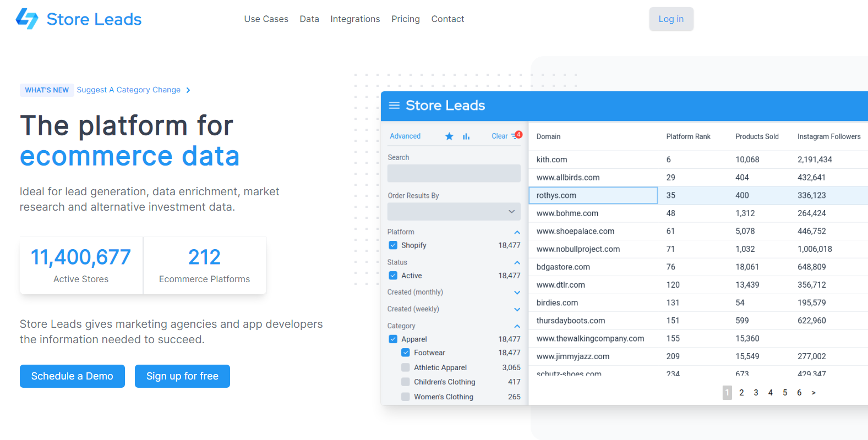Follow the Suggest A Category Change link

(x=134, y=90)
